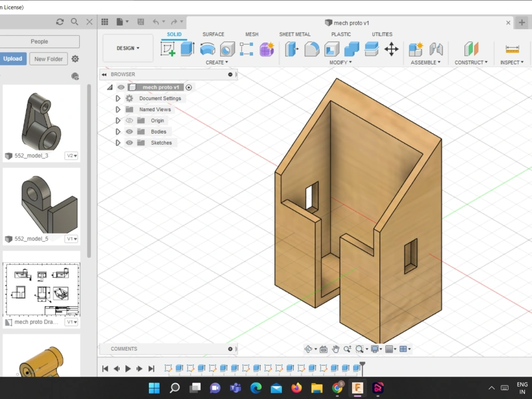Viewport: 532px width, 399px height.
Task: Select the Rectangular Pattern tool
Action: [x=247, y=49]
